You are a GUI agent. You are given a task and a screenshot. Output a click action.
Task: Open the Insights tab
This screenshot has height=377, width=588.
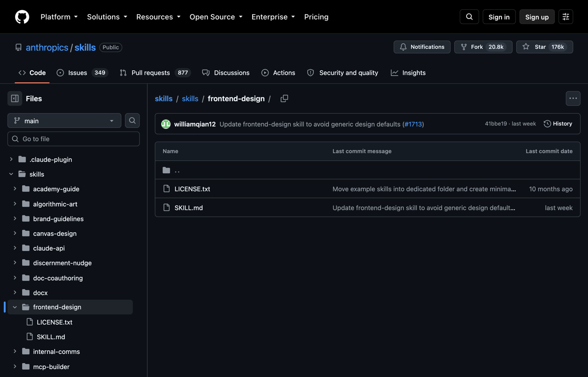pyautogui.click(x=408, y=73)
